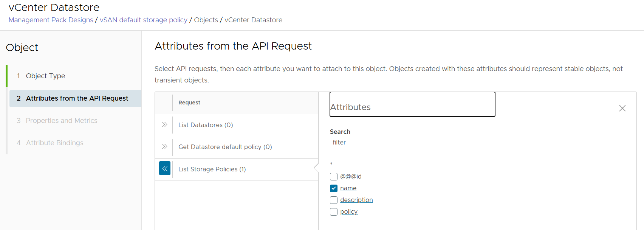This screenshot has height=230, width=644.
Task: Open the Properties and Metrics step
Action: (x=61, y=121)
